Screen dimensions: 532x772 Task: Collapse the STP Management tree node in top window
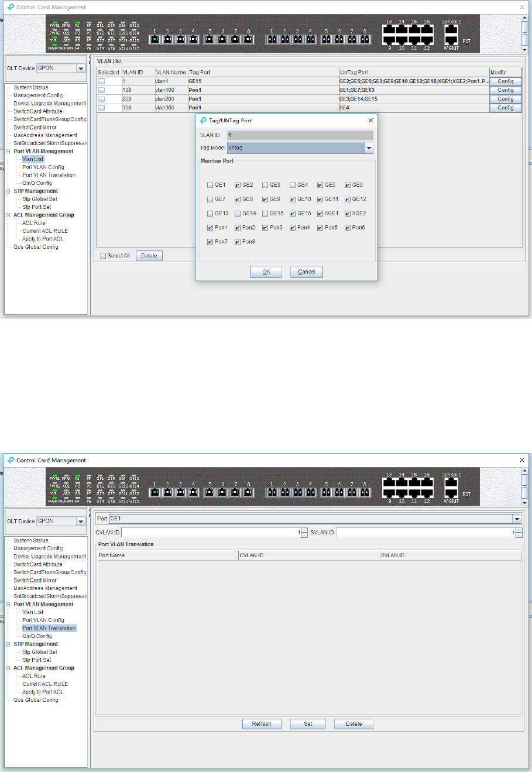pyautogui.click(x=8, y=191)
